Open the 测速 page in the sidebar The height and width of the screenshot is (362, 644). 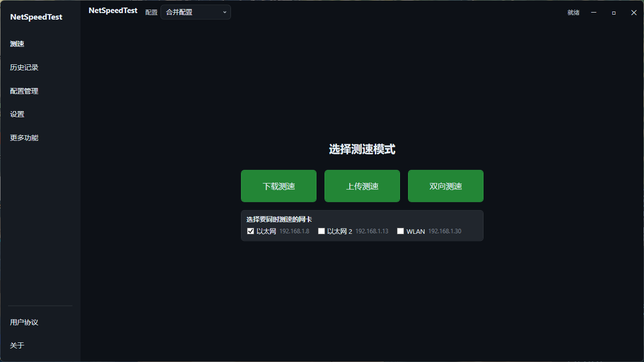click(x=17, y=44)
